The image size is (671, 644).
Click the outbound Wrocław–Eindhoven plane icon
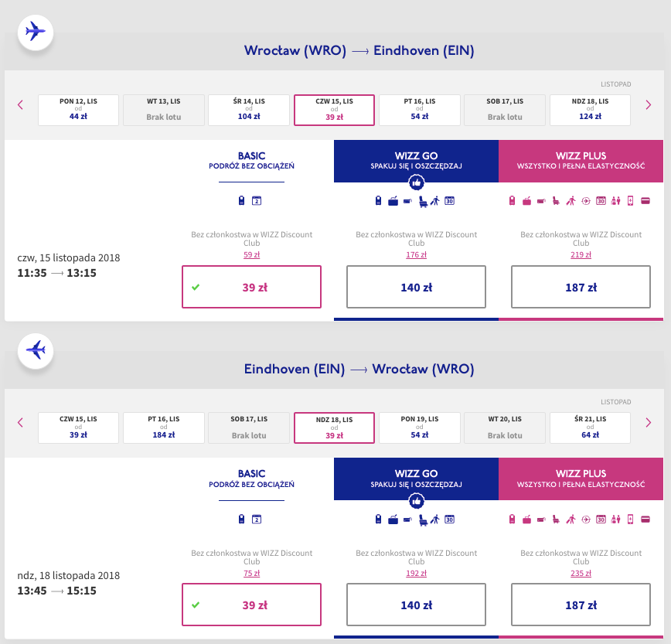36,32
